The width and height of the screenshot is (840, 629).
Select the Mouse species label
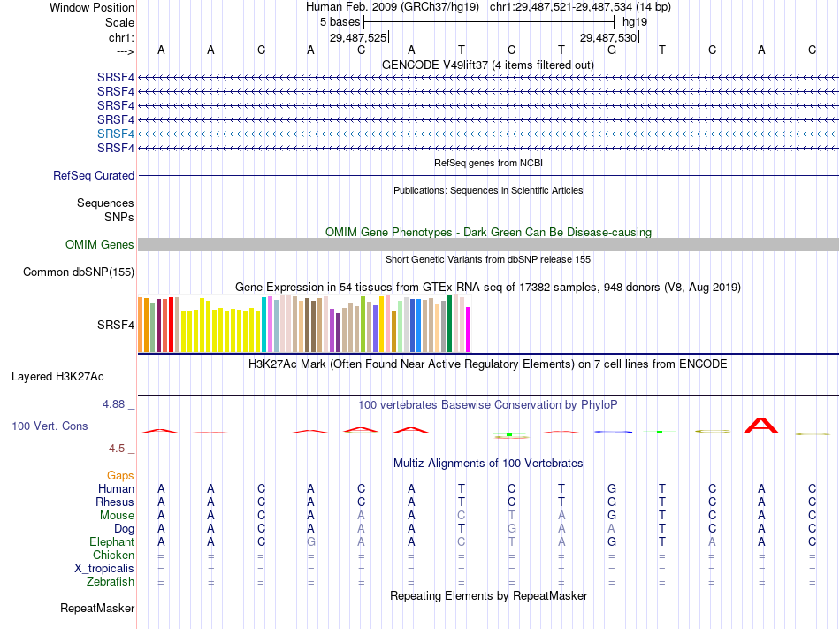pyautogui.click(x=117, y=516)
